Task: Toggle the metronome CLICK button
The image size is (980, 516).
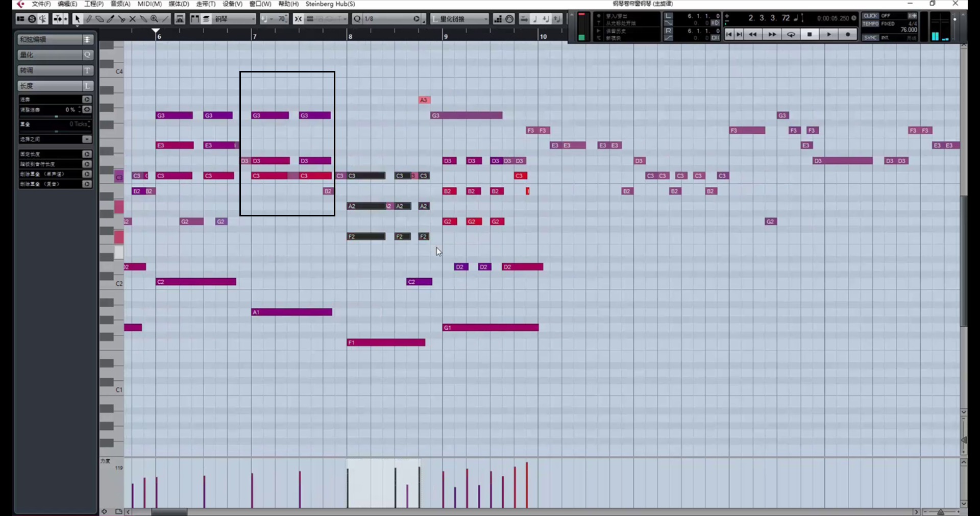Action: [871, 16]
